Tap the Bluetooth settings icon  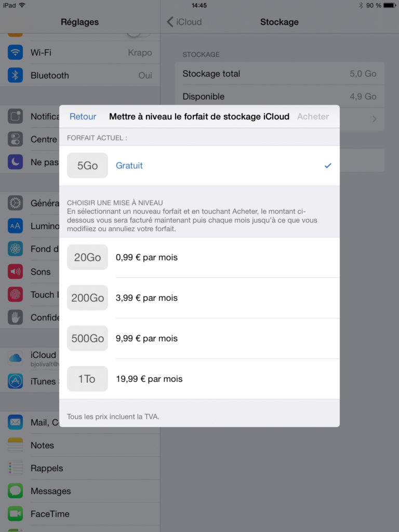click(x=15, y=75)
